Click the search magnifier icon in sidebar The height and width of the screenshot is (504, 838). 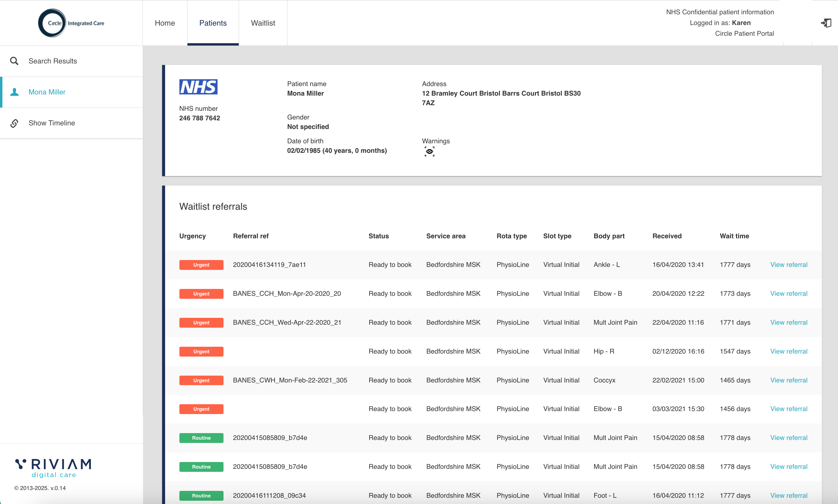[14, 61]
